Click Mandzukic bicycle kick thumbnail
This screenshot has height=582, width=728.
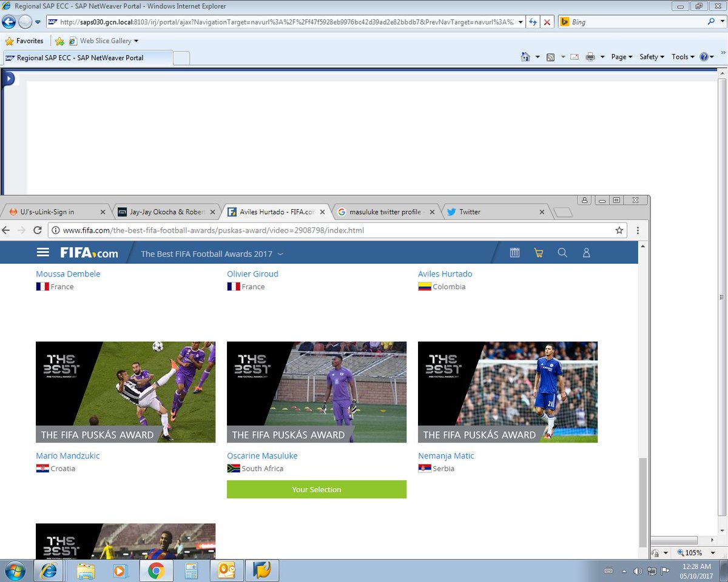[x=126, y=392]
